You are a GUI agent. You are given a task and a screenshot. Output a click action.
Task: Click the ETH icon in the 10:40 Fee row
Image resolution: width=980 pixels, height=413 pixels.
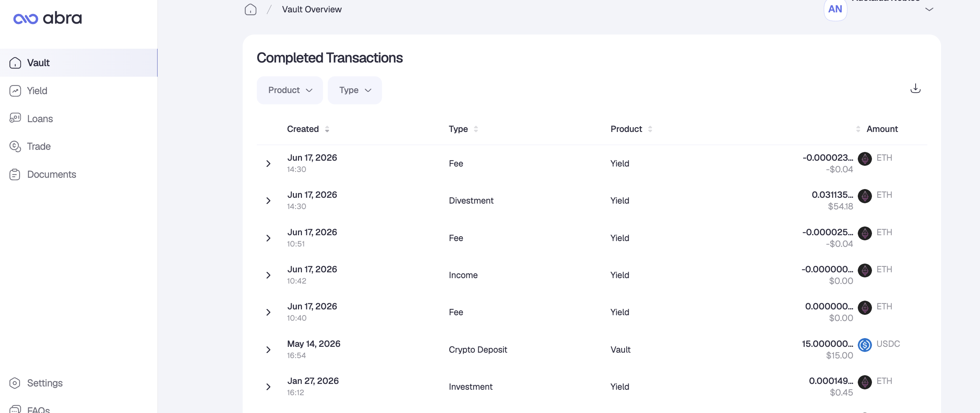click(x=865, y=308)
